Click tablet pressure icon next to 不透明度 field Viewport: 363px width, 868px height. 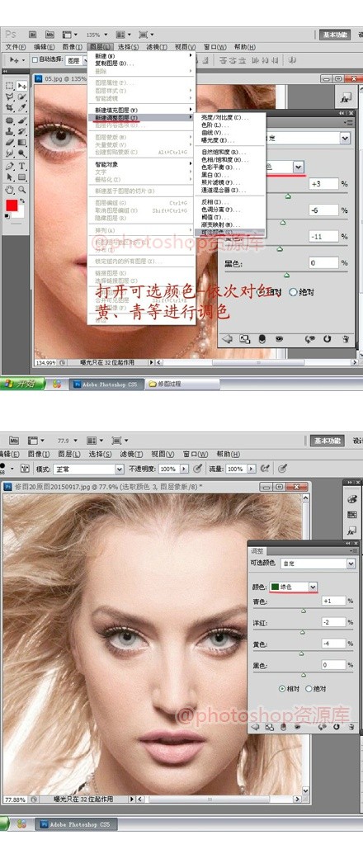pyautogui.click(x=197, y=469)
